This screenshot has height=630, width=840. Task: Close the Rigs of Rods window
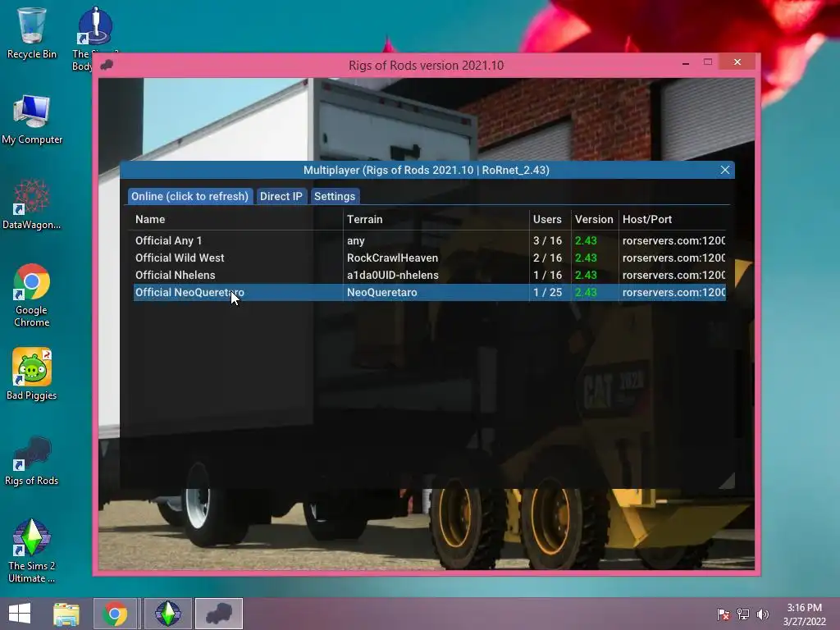pos(737,62)
